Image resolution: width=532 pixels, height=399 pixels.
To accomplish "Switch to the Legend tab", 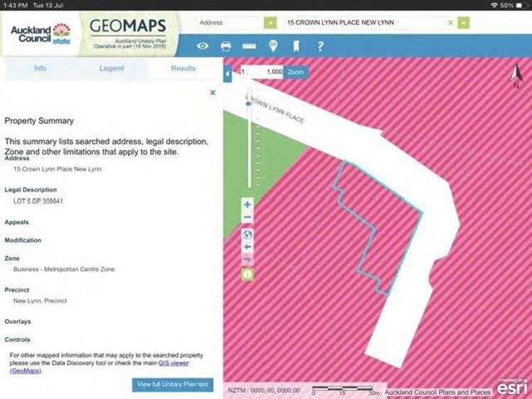I will click(111, 68).
